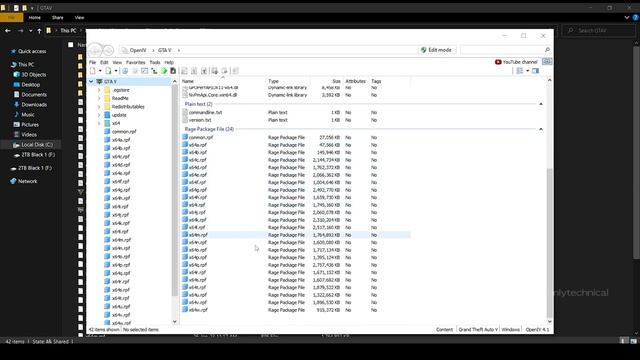Click the OpenIV 4.1 status bar entry
Screen dimensions: 640x360
click(537, 329)
